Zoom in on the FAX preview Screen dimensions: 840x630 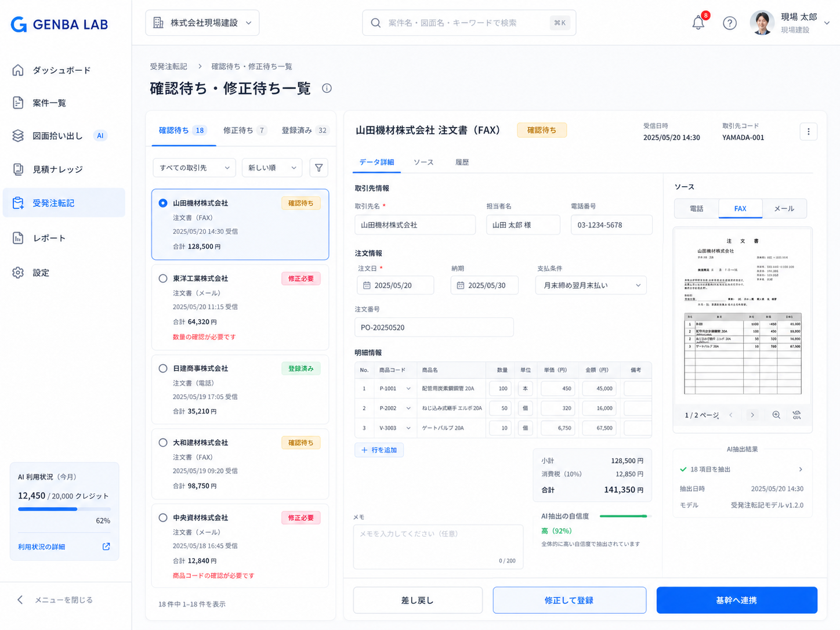pos(776,415)
